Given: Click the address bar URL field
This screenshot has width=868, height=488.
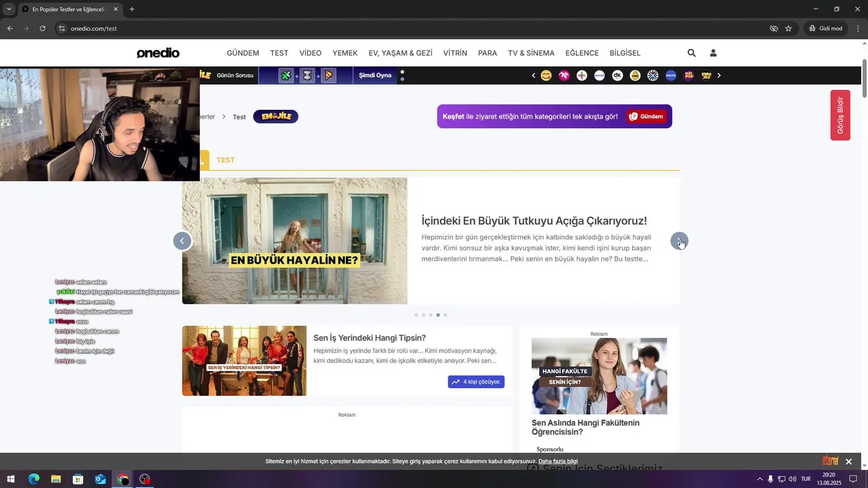Looking at the screenshot, I should (407, 28).
